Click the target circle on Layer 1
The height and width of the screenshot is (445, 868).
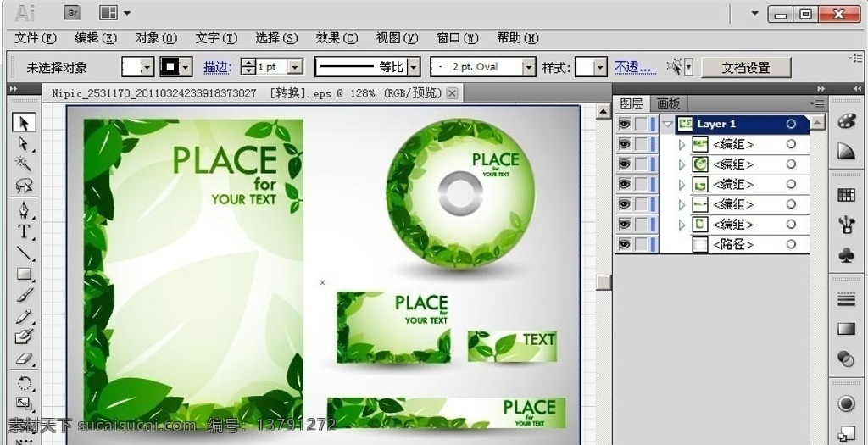[791, 124]
